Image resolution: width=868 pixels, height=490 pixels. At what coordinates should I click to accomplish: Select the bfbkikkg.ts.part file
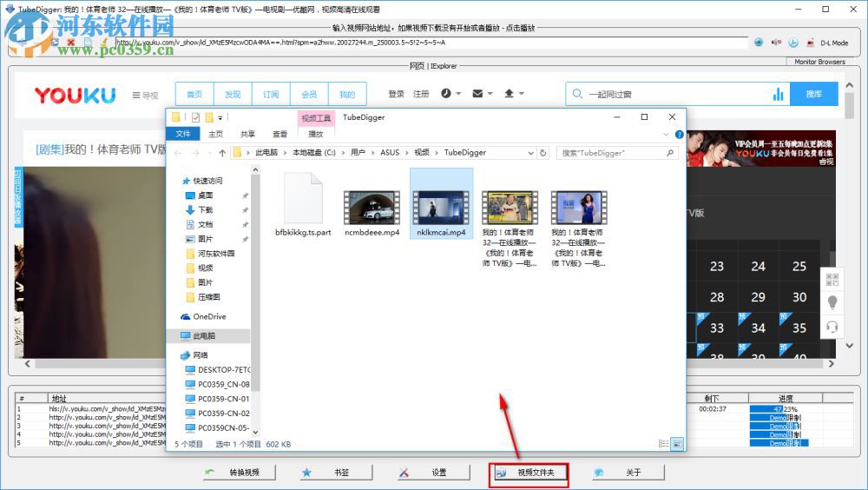[303, 204]
